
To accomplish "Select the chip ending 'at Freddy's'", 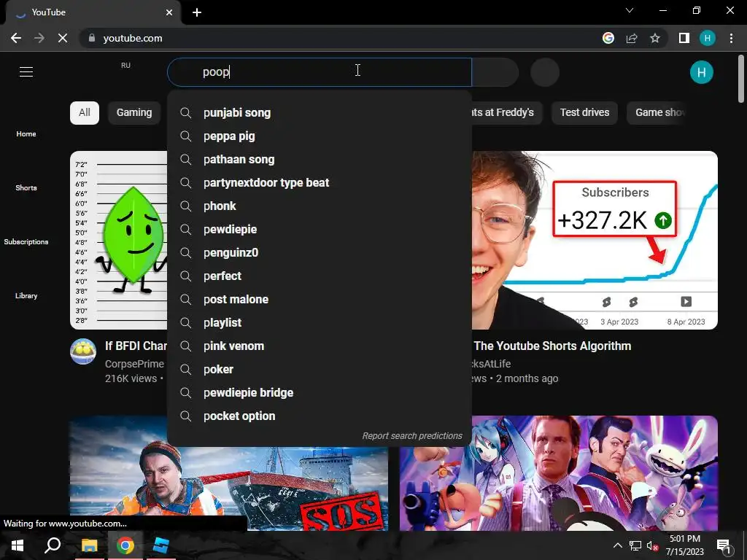I will (x=506, y=113).
